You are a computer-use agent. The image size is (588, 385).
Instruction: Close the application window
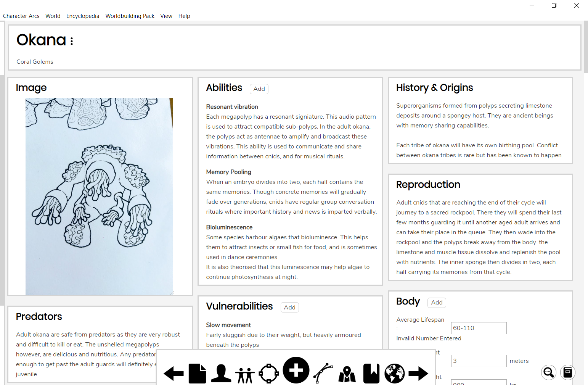pyautogui.click(x=577, y=5)
